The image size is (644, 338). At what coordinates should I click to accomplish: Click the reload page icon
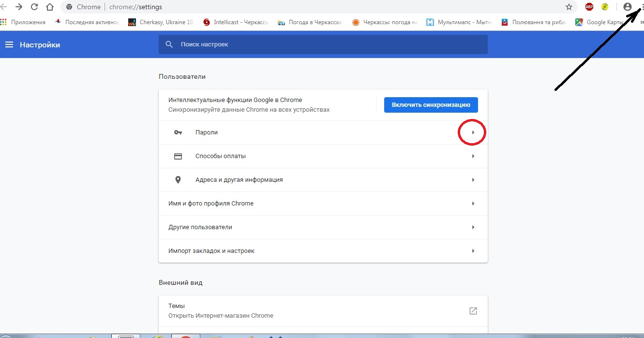34,7
